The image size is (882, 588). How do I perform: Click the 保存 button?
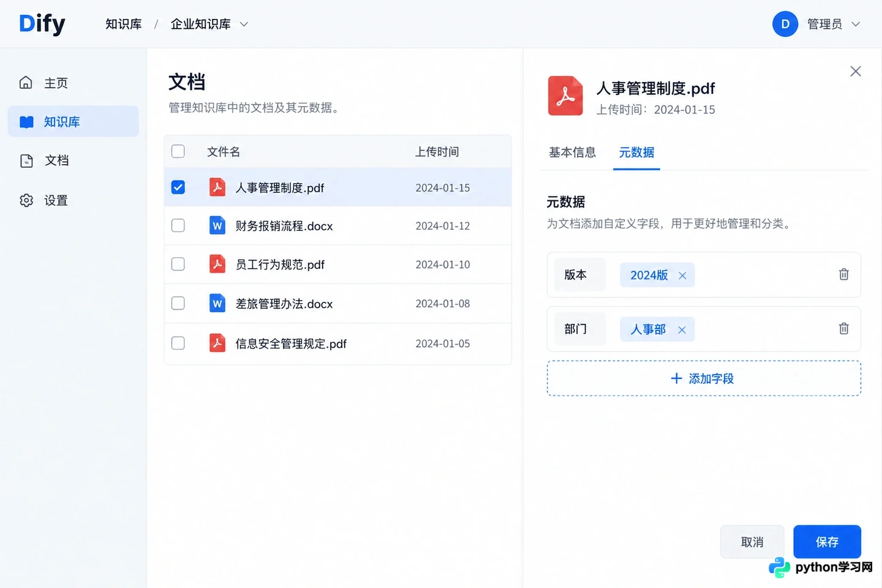coord(827,541)
